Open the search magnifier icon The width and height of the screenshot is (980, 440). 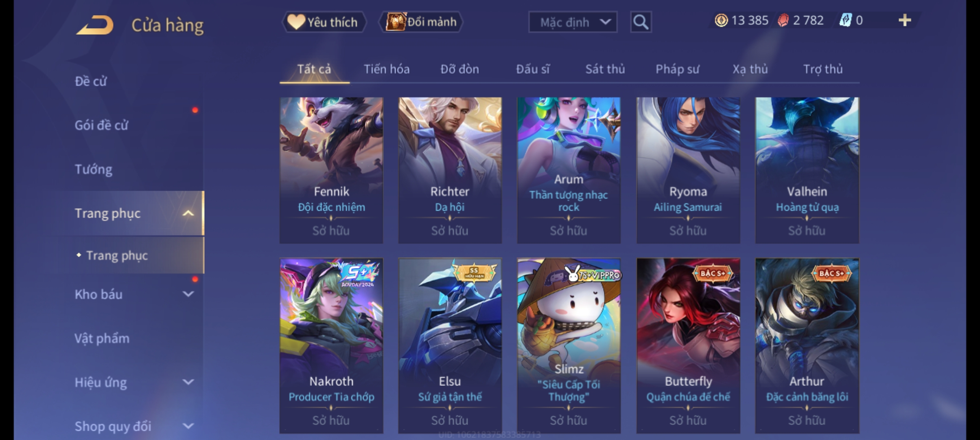click(x=641, y=22)
